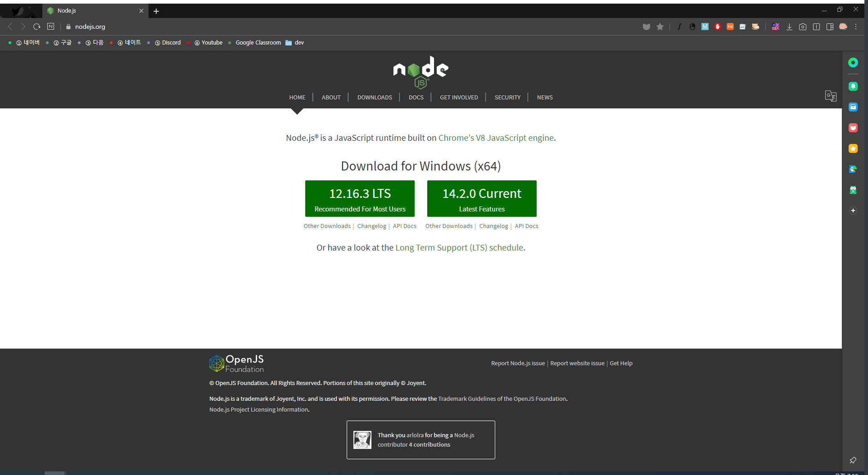Open the downloads arrow icon
The image size is (868, 475).
789,27
